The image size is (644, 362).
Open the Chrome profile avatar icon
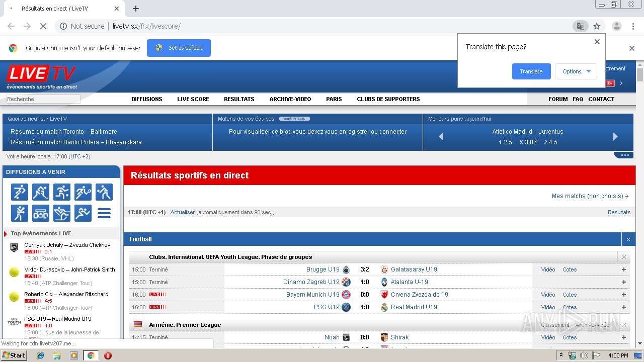[616, 26]
